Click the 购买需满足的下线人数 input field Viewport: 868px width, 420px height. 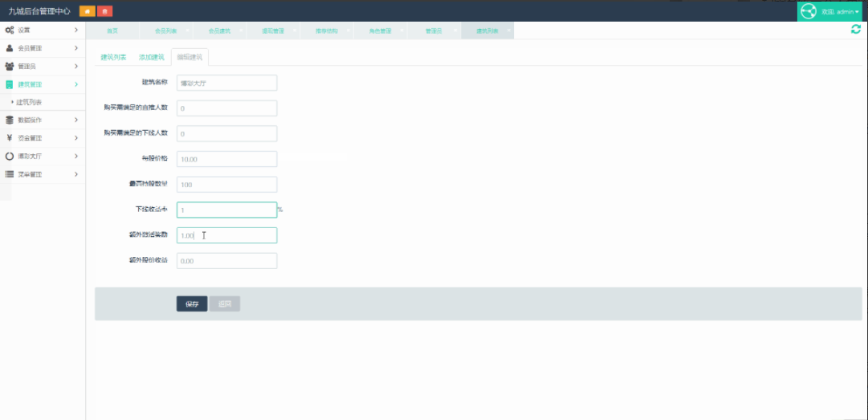coord(227,134)
